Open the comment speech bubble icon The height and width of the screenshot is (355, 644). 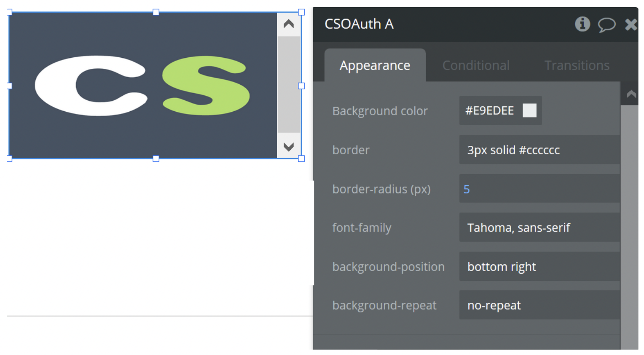tap(606, 24)
